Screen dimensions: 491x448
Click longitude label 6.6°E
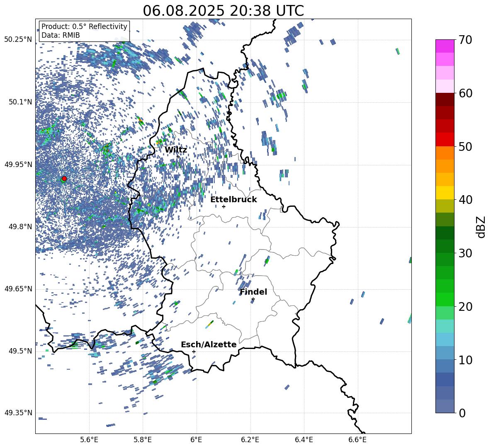(357, 440)
